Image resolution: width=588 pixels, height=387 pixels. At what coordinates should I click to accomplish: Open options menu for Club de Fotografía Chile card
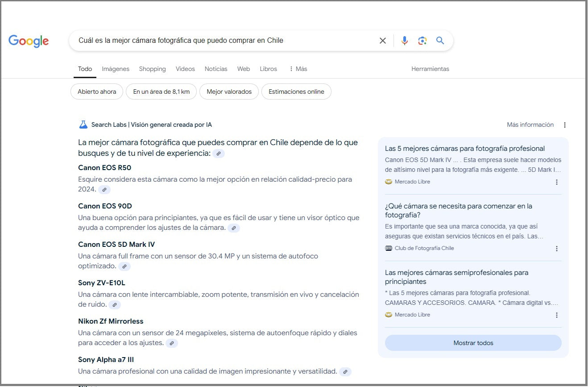point(557,249)
